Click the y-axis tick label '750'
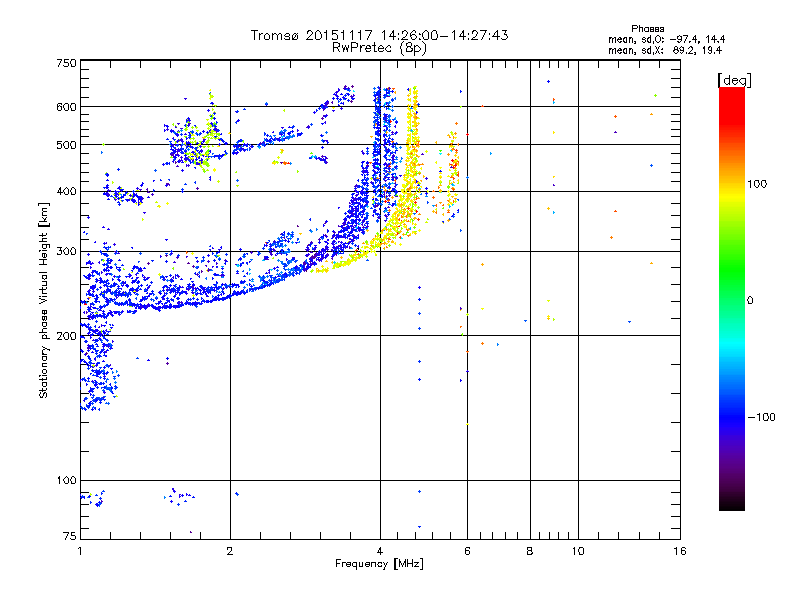This screenshot has height=600, width=800. point(66,63)
